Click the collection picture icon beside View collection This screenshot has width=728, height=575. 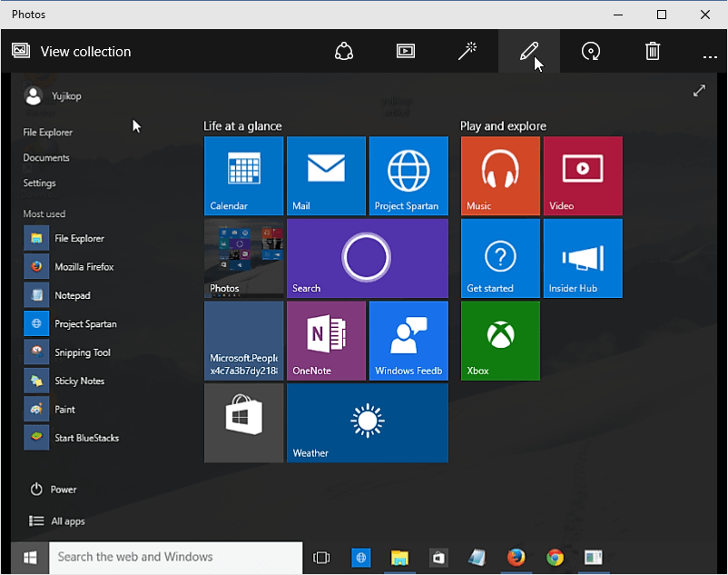coord(21,50)
